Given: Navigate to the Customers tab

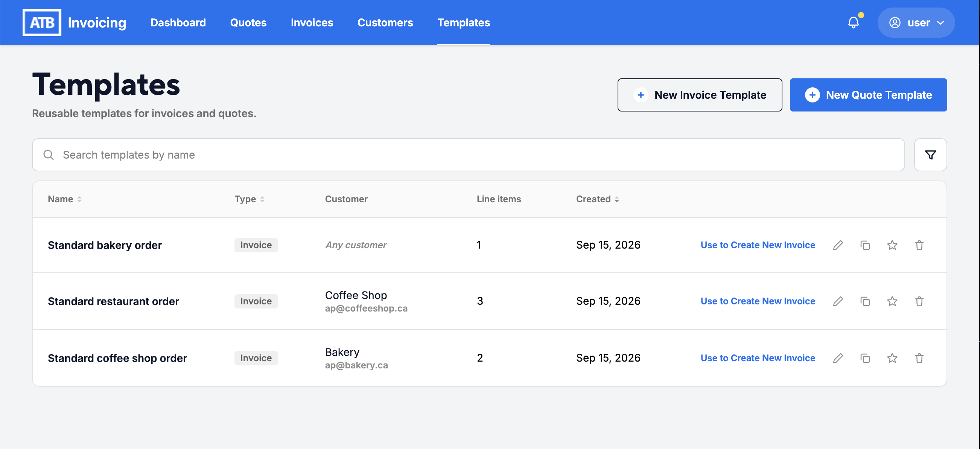Looking at the screenshot, I should click(x=385, y=23).
